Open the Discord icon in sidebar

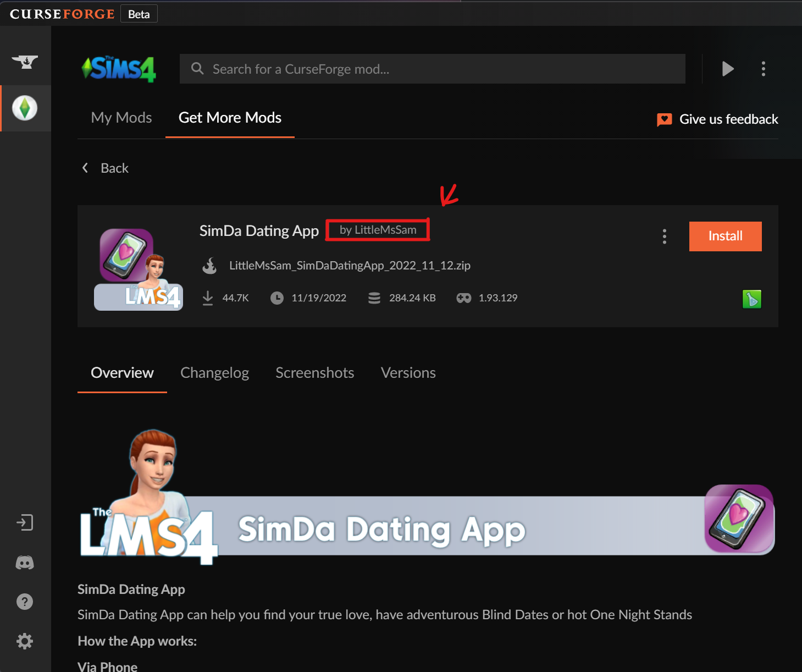coord(25,563)
